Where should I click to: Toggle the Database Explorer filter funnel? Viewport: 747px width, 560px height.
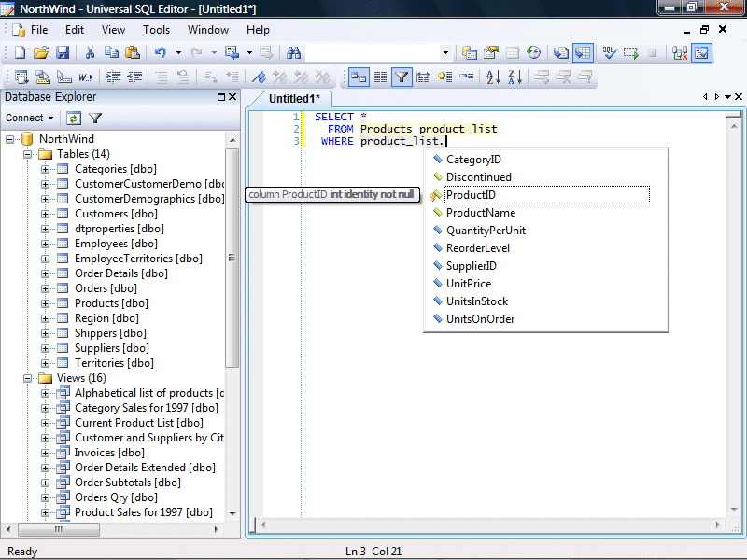(95, 119)
